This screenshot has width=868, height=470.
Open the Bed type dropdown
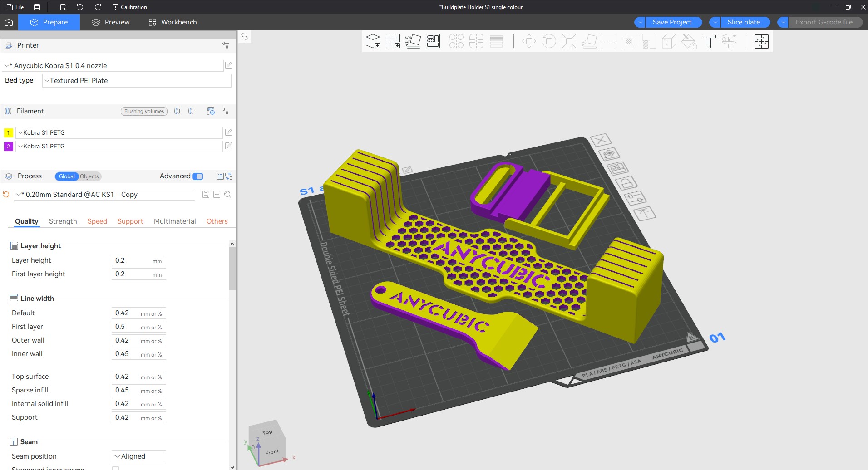pos(137,81)
